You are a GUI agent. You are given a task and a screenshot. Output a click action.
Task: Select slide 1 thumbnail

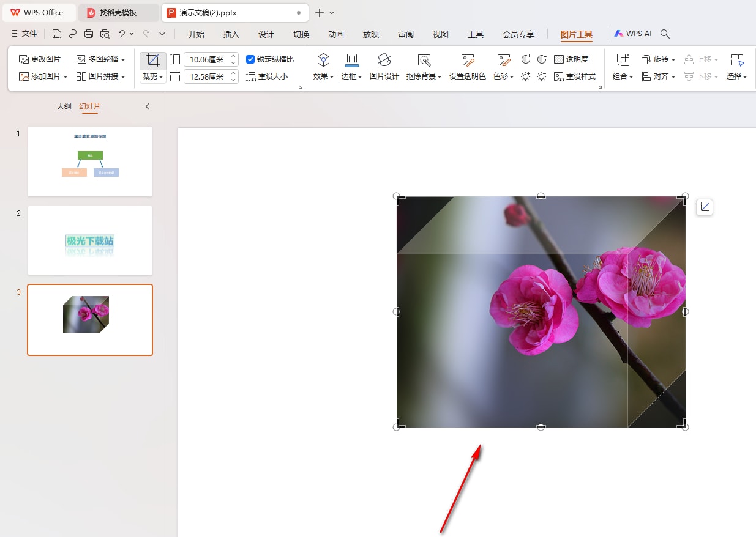pyautogui.click(x=90, y=161)
